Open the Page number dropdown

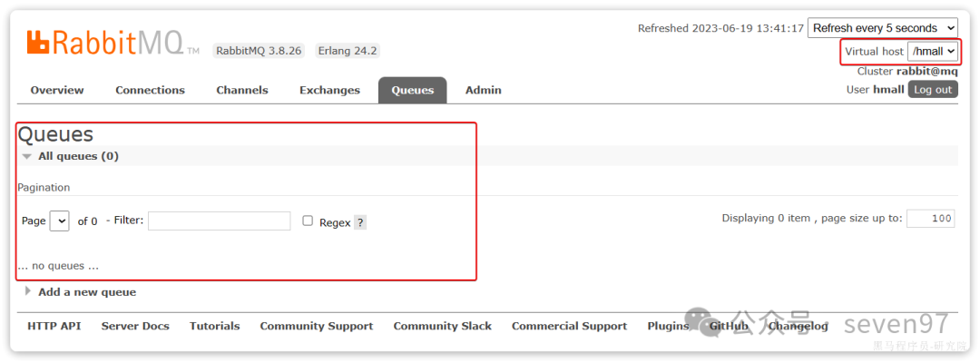59,221
